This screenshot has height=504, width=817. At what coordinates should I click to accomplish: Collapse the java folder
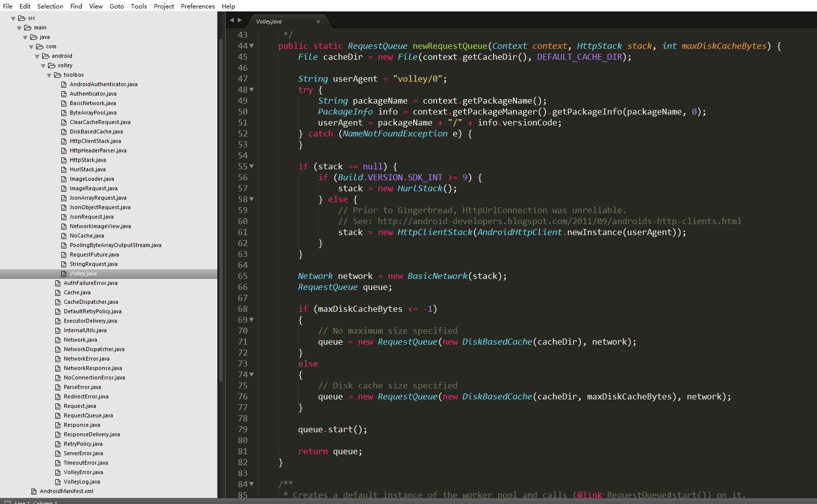[x=25, y=37]
